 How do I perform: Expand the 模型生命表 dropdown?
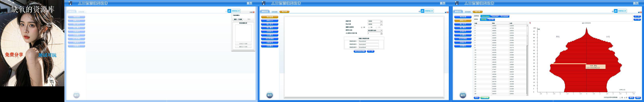381,30
